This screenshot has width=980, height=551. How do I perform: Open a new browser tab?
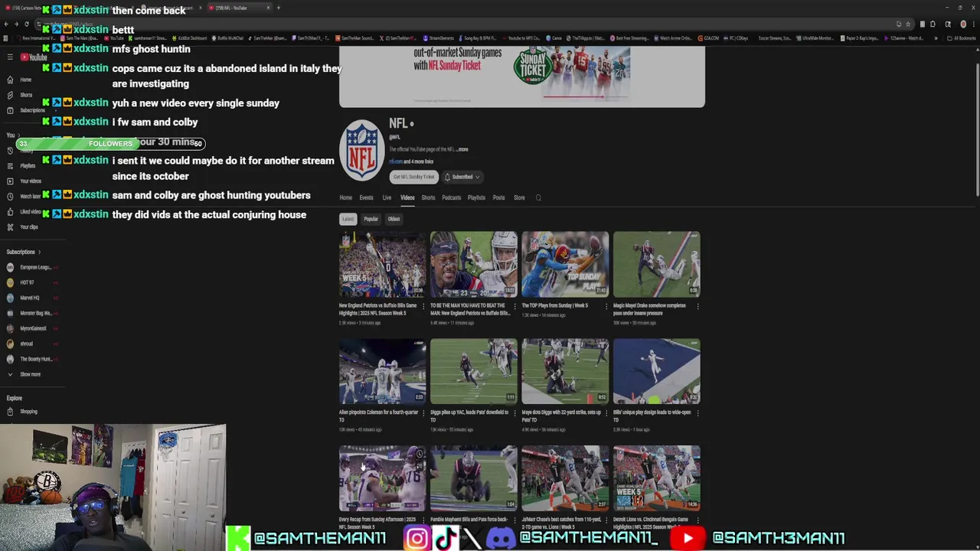click(279, 8)
